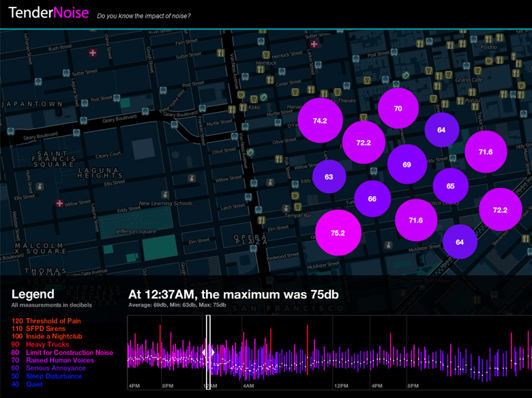Click the green shield icon near Olive Street
532x398 pixels.
[x=250, y=152]
